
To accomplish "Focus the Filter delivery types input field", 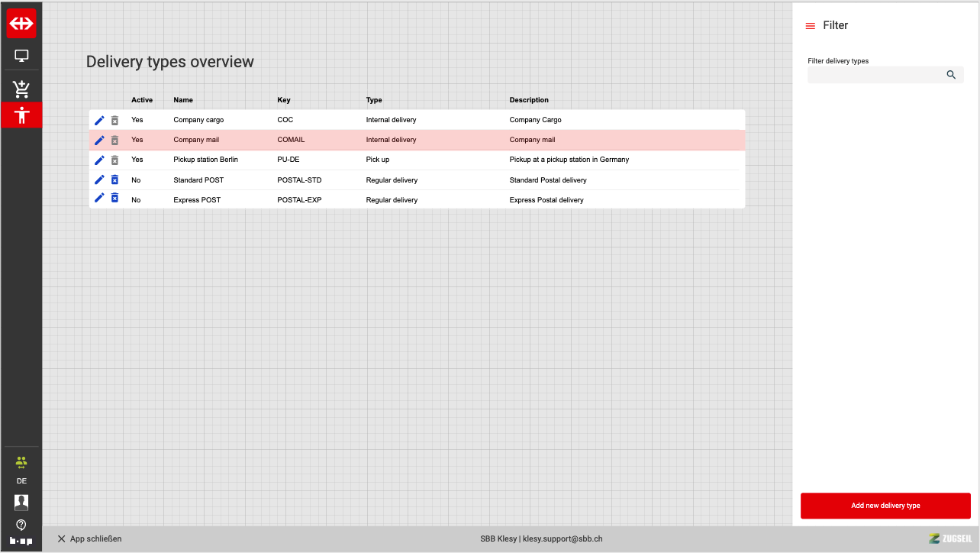I will [875, 75].
